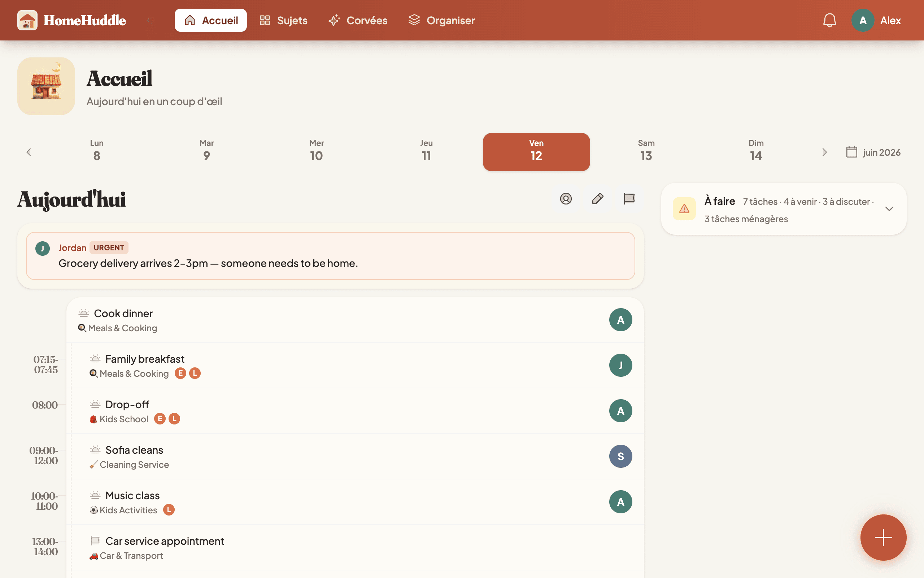Screen dimensions: 924x578
Task: Open the Cook dinner task
Action: 355,320
